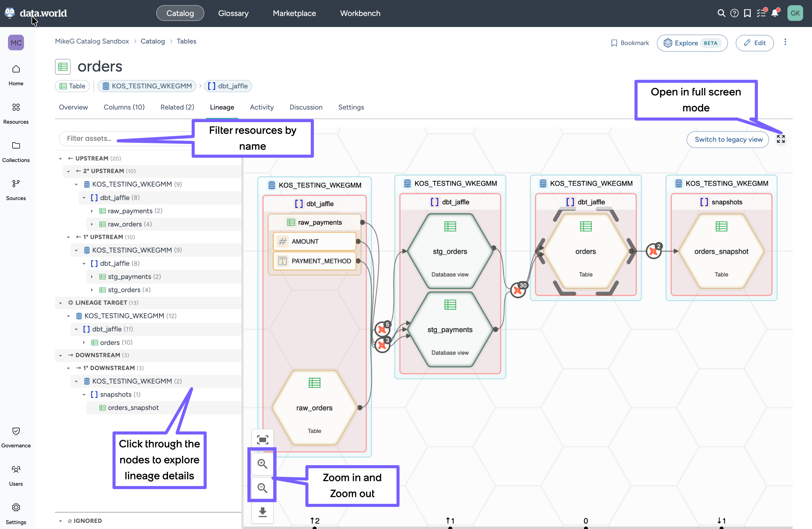This screenshot has height=529, width=812.
Task: Collapse the LINEAGE TARGET section
Action: click(61, 303)
